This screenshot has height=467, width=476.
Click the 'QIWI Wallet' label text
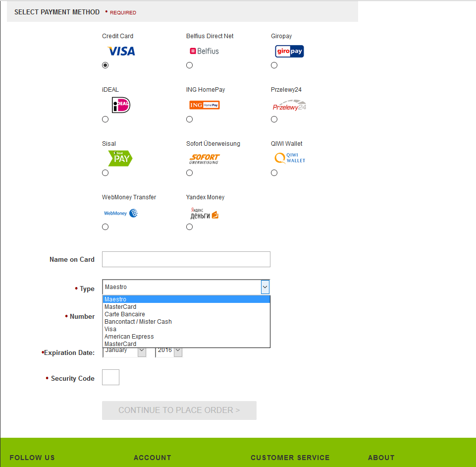click(x=287, y=144)
